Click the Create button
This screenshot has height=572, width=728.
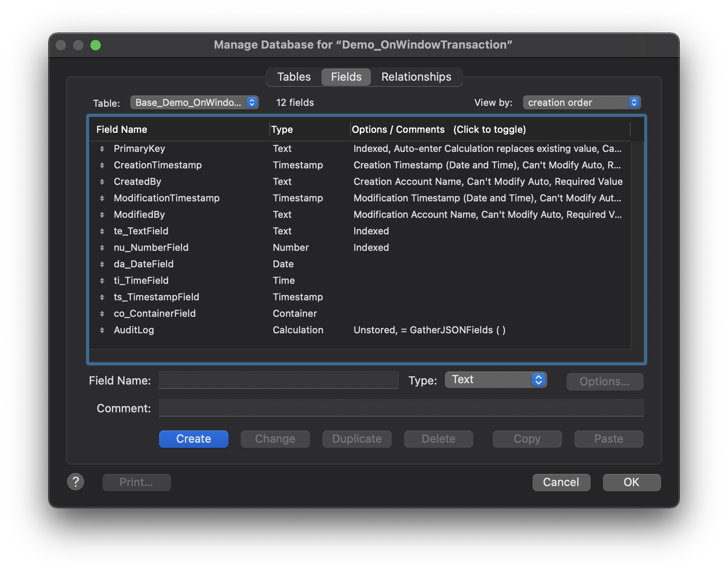tap(193, 439)
